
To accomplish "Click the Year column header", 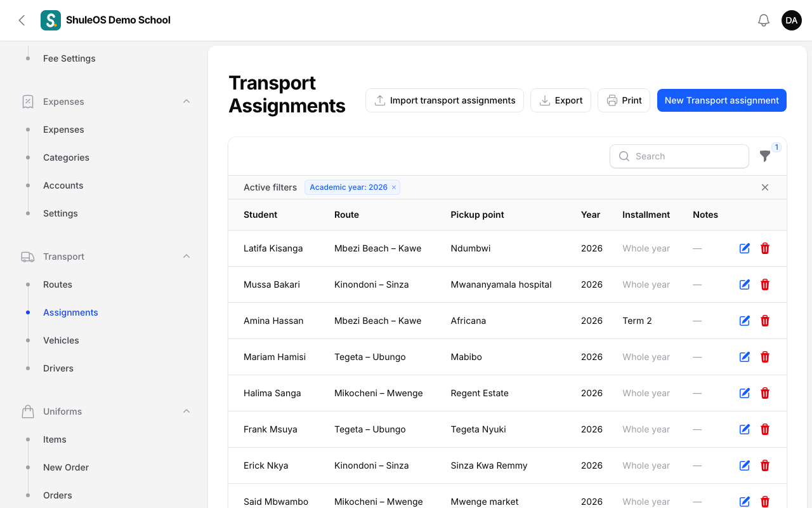I will coord(591,215).
